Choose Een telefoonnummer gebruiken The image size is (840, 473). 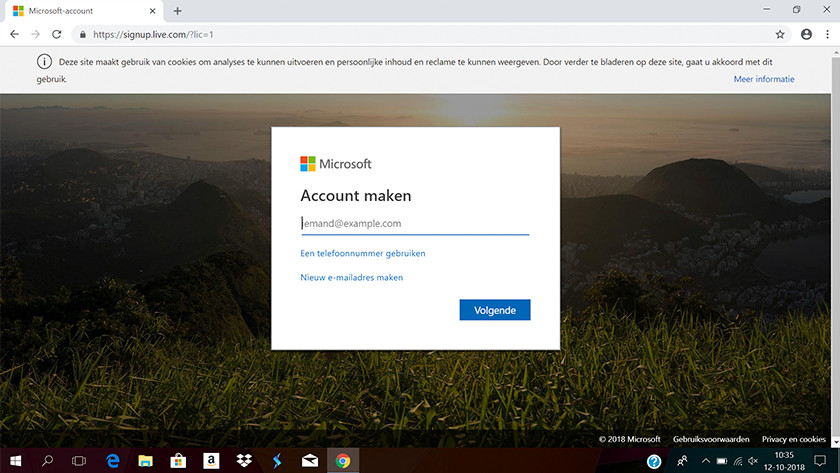[x=363, y=253]
